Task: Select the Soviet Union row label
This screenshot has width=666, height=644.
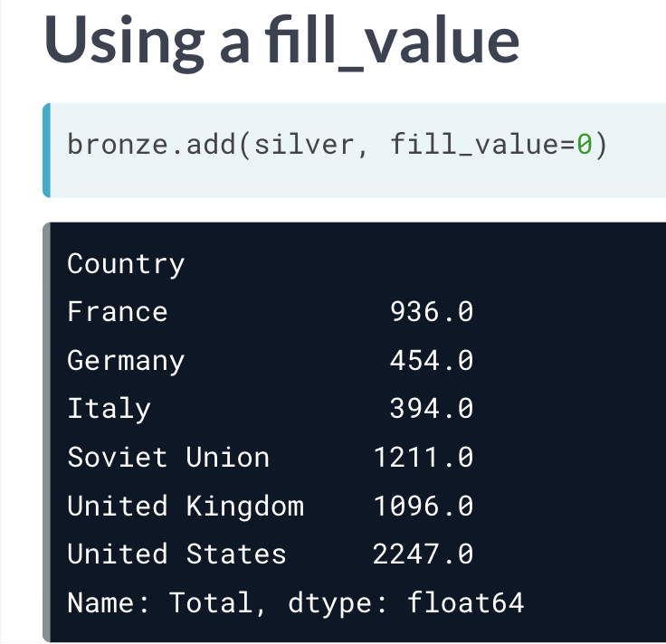Action: click(x=168, y=458)
